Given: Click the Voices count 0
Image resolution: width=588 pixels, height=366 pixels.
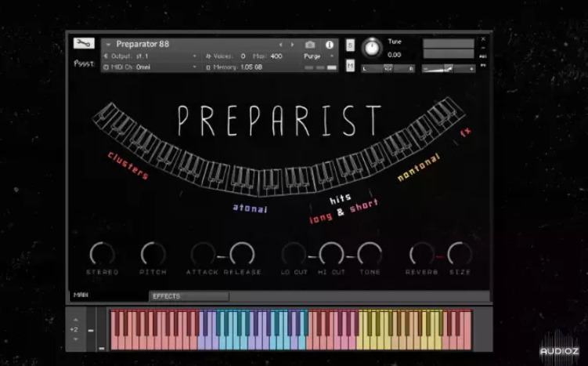Looking at the screenshot, I should point(243,56).
